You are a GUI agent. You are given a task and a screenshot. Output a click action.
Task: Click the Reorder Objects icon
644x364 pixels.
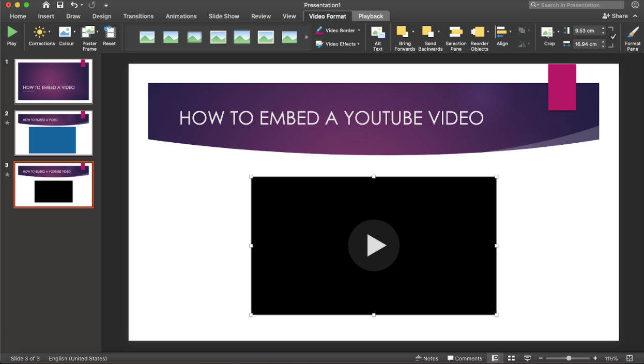[479, 38]
